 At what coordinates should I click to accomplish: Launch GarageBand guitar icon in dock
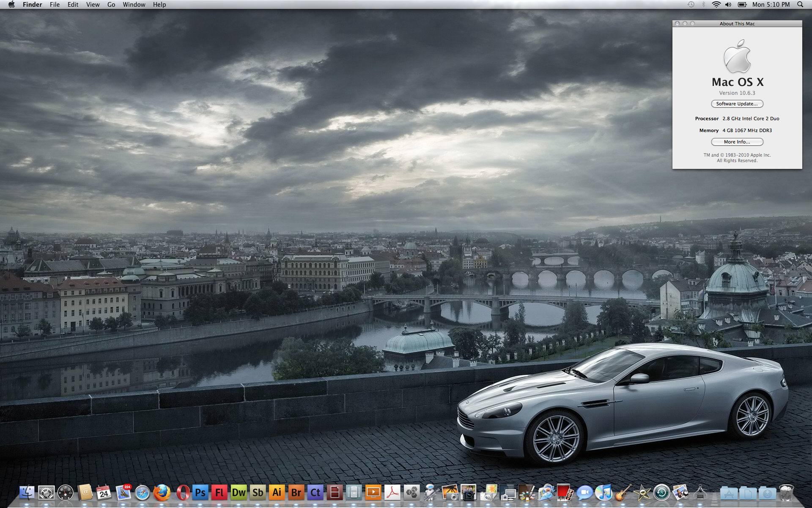623,493
